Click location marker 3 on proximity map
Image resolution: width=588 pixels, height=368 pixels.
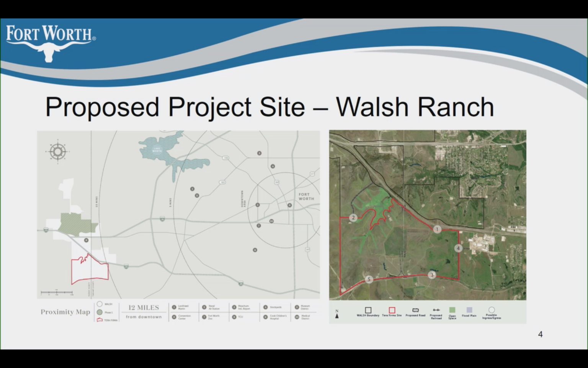[x=259, y=153]
